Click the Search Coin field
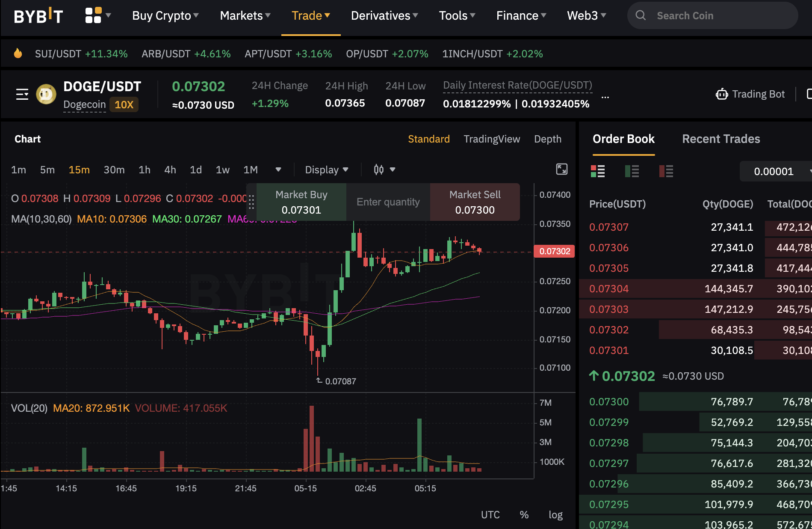Viewport: 812px width, 529px height. tap(712, 15)
